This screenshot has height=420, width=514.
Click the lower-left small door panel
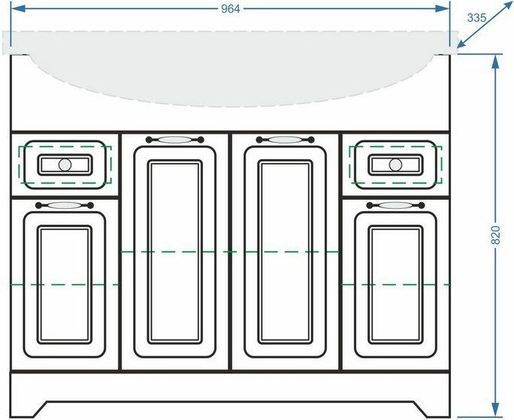pos(65,284)
